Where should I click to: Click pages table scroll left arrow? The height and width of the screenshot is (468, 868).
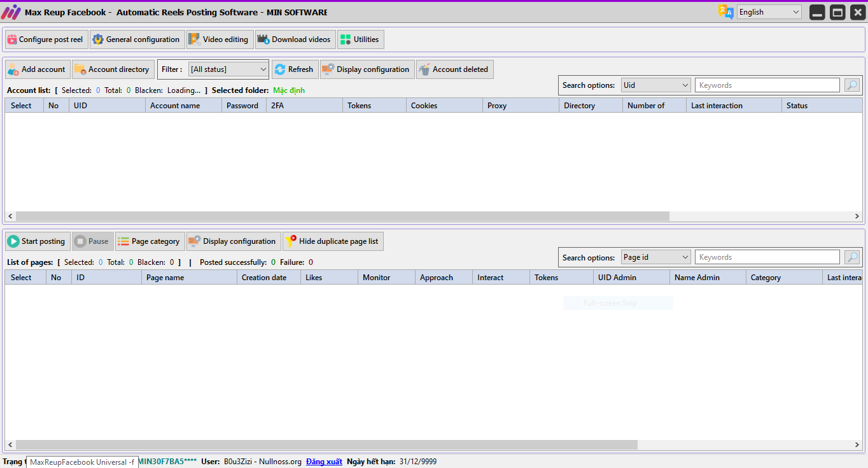click(x=10, y=445)
